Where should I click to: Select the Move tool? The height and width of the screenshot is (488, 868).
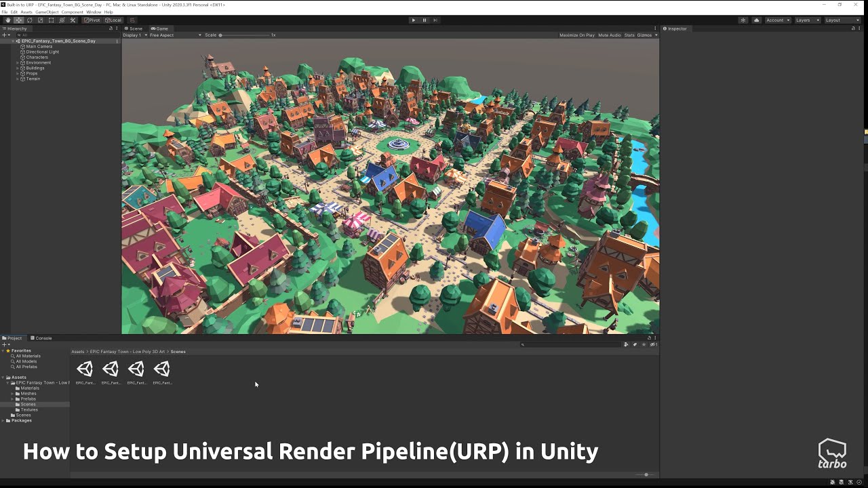[x=19, y=20]
